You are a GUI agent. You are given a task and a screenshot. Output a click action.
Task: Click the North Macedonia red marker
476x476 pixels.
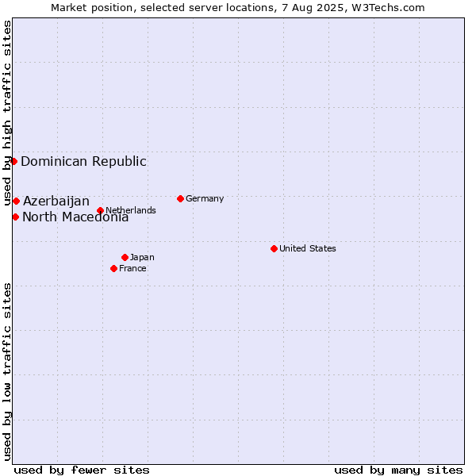[16, 217]
